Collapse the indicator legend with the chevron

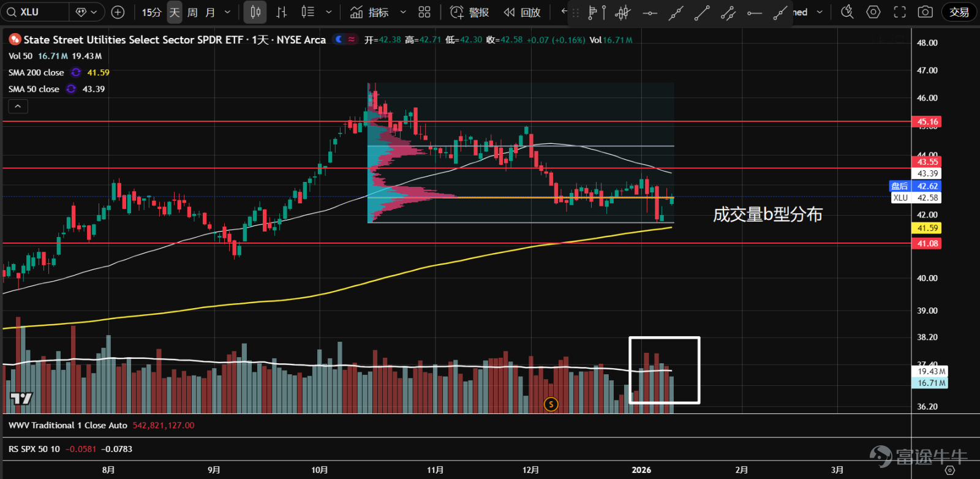pos(18,107)
